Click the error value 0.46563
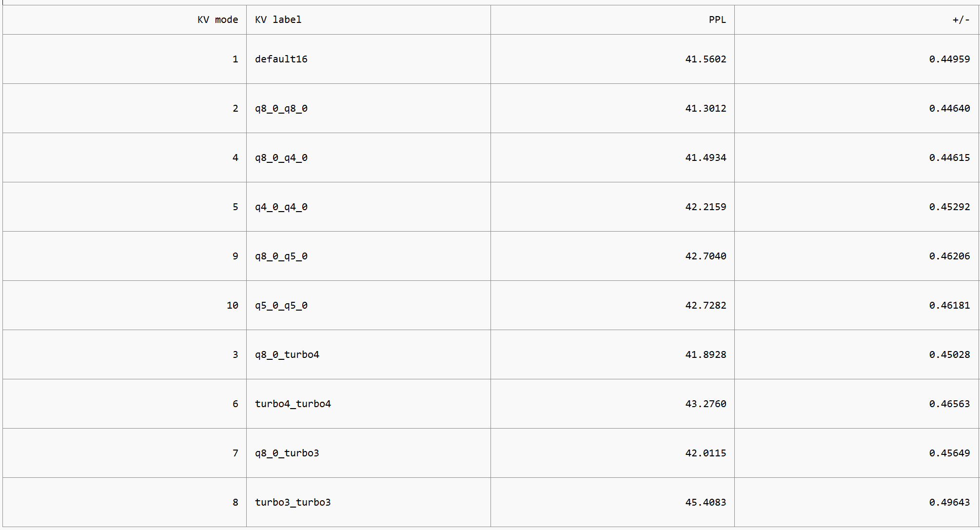 coord(949,404)
